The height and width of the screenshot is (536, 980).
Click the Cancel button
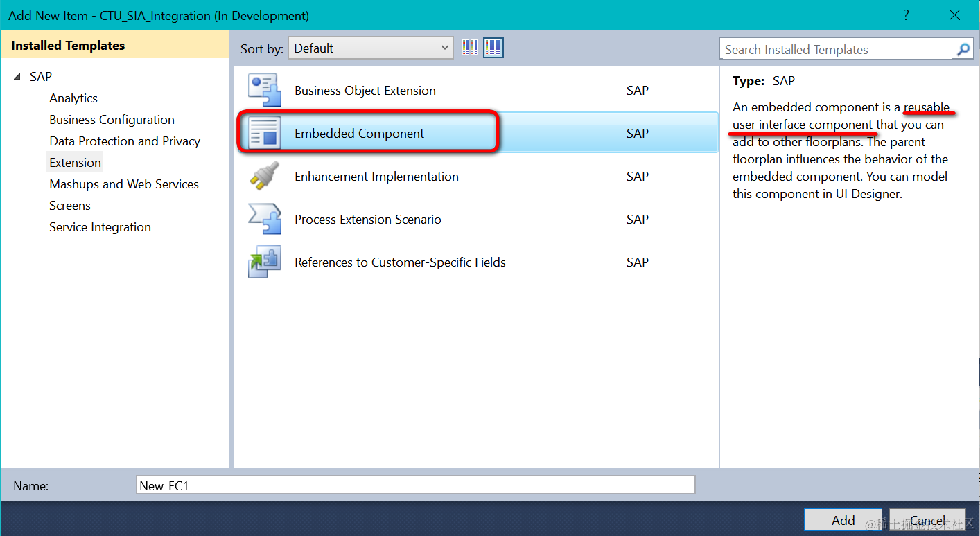927,521
